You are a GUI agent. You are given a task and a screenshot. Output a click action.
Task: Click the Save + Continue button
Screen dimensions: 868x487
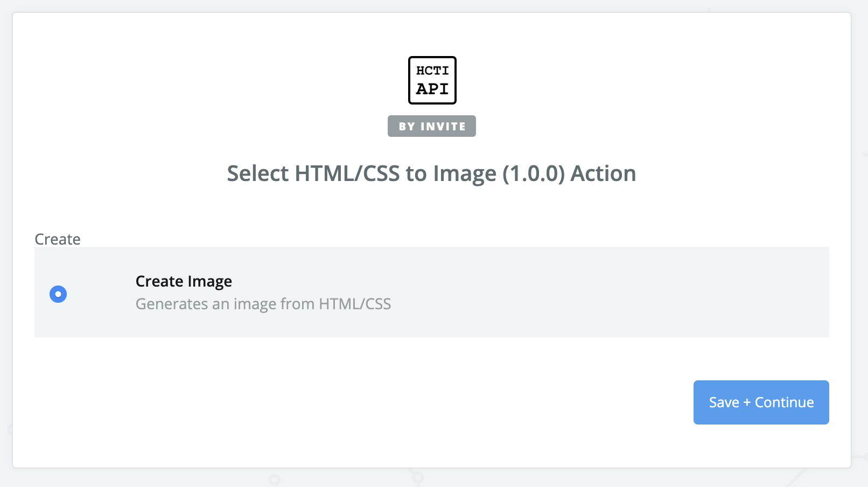761,402
